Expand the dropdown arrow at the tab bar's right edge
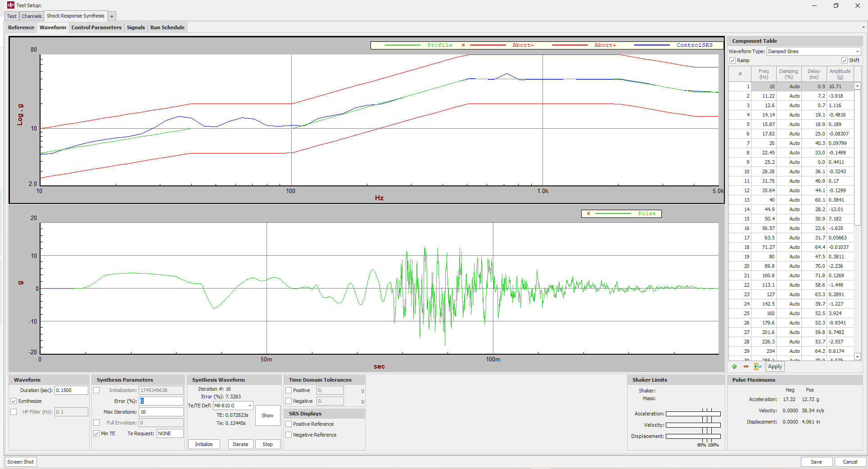 coord(863,27)
